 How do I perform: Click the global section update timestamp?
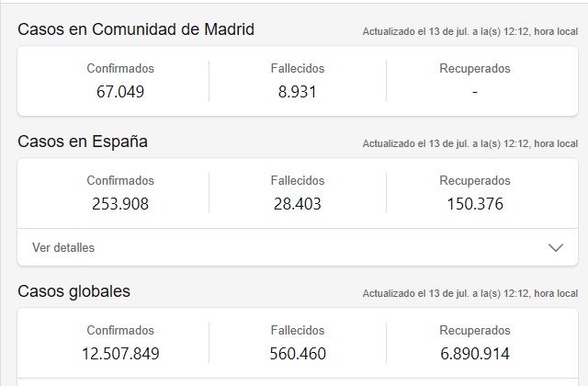tap(469, 293)
